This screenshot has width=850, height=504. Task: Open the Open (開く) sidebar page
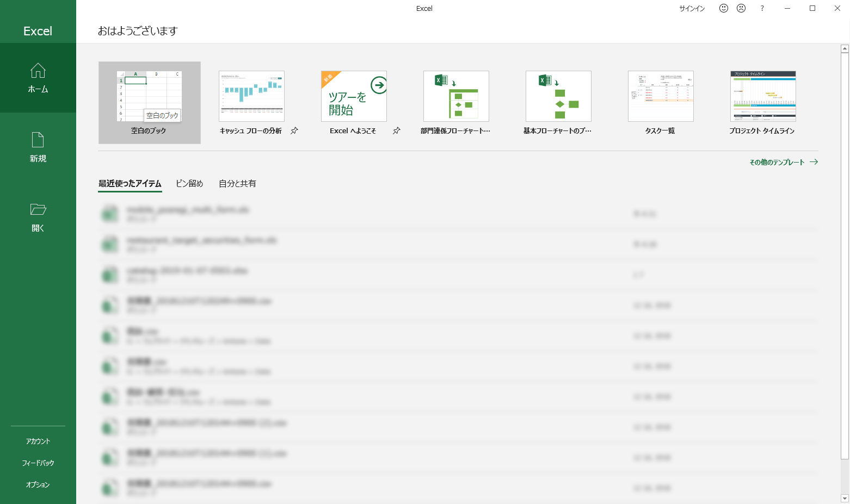point(38,217)
